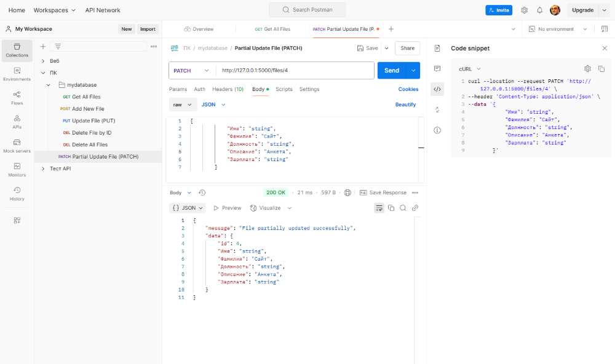
Task: Open the cURL language dropdown
Action: pos(470,69)
